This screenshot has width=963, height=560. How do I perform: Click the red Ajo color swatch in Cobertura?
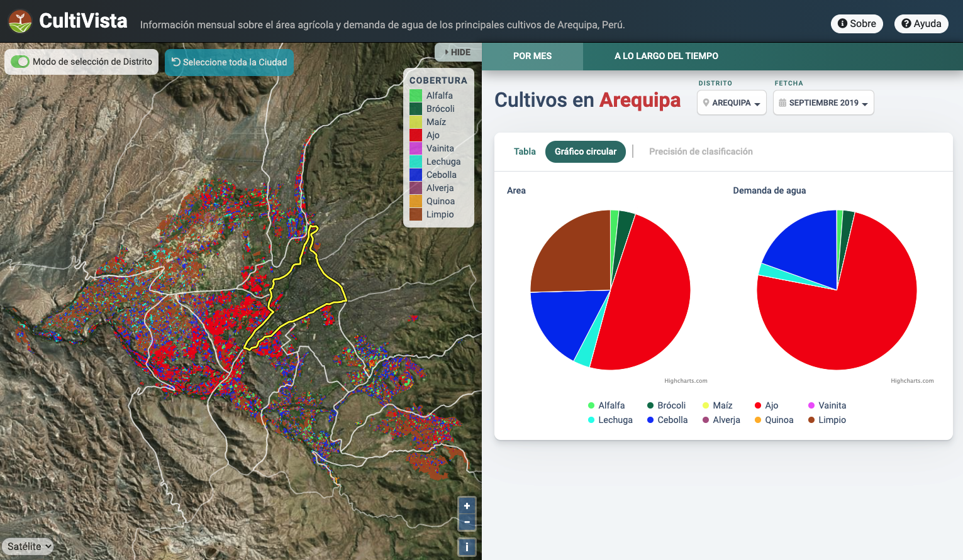[416, 135]
